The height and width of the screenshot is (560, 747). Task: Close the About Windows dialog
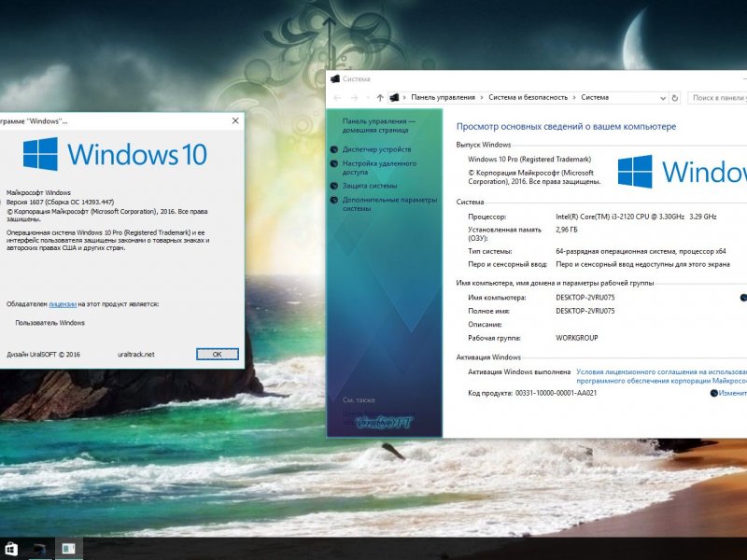click(x=235, y=121)
